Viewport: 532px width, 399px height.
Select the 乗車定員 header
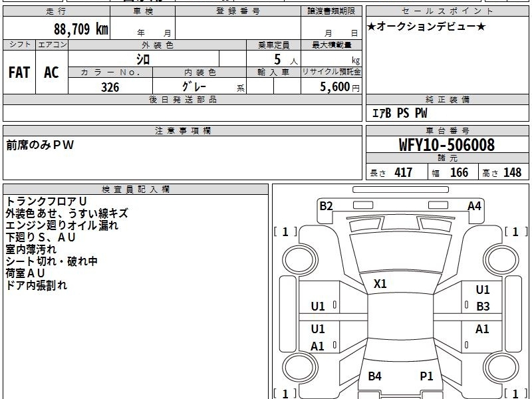273,45
